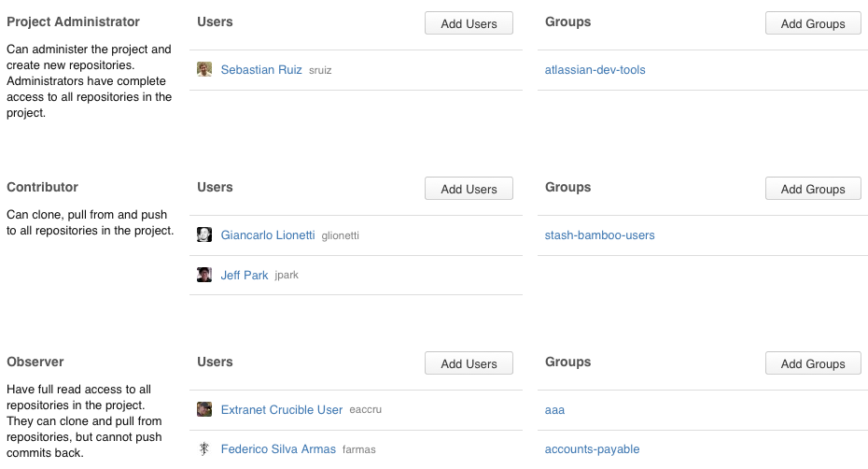This screenshot has width=868, height=469.
Task: Open the accounts-payable group link
Action: (593, 449)
